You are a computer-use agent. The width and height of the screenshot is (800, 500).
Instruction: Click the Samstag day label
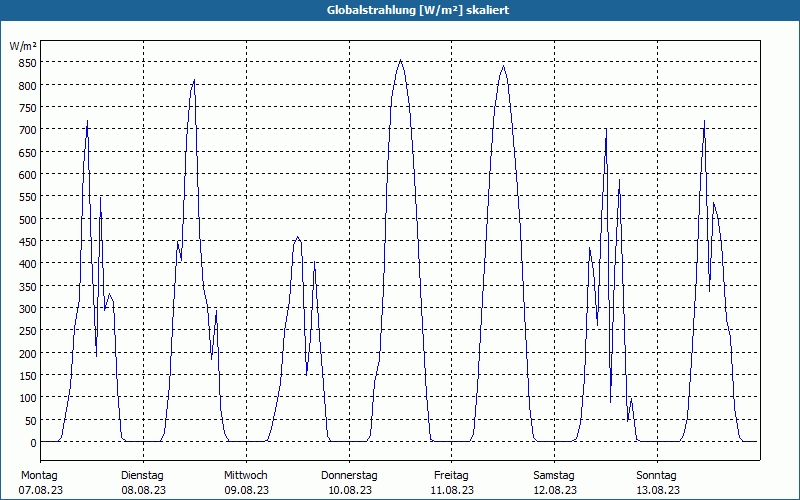tap(554, 476)
